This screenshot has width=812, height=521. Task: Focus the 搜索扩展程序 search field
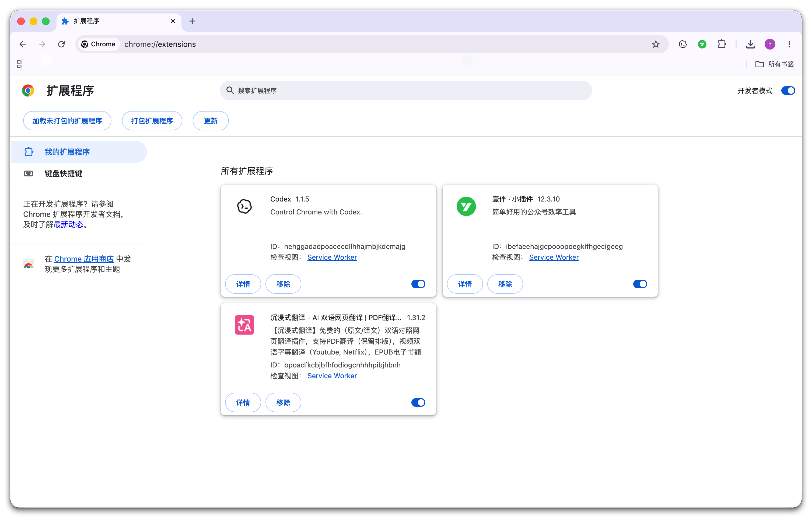click(x=406, y=90)
